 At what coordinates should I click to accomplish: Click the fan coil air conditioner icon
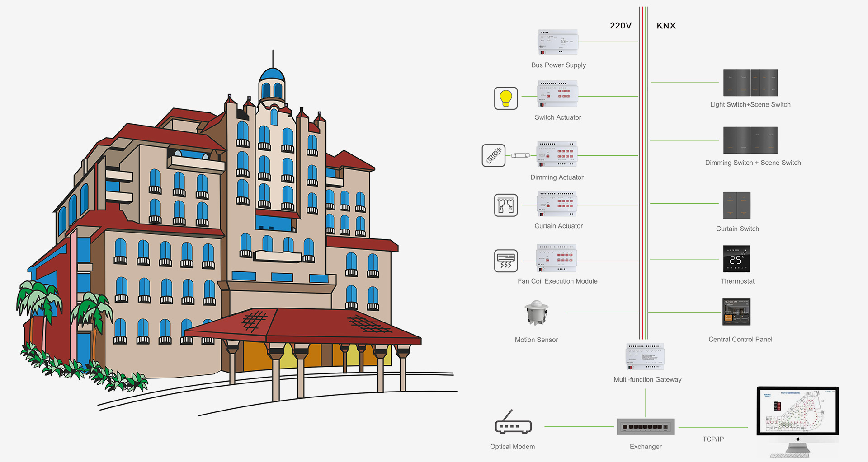click(506, 261)
